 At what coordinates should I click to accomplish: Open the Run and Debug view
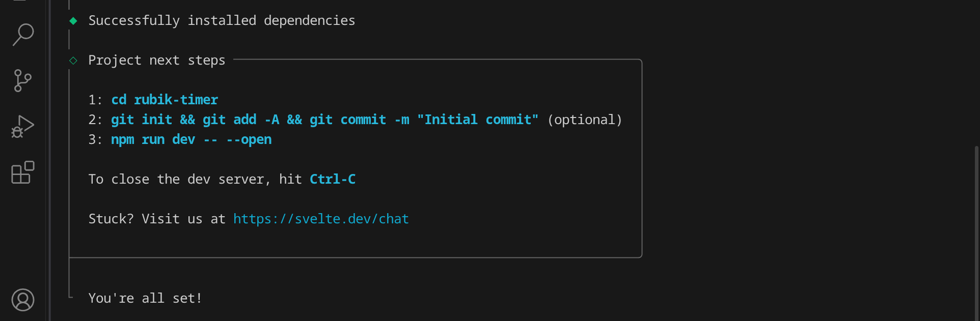click(22, 127)
